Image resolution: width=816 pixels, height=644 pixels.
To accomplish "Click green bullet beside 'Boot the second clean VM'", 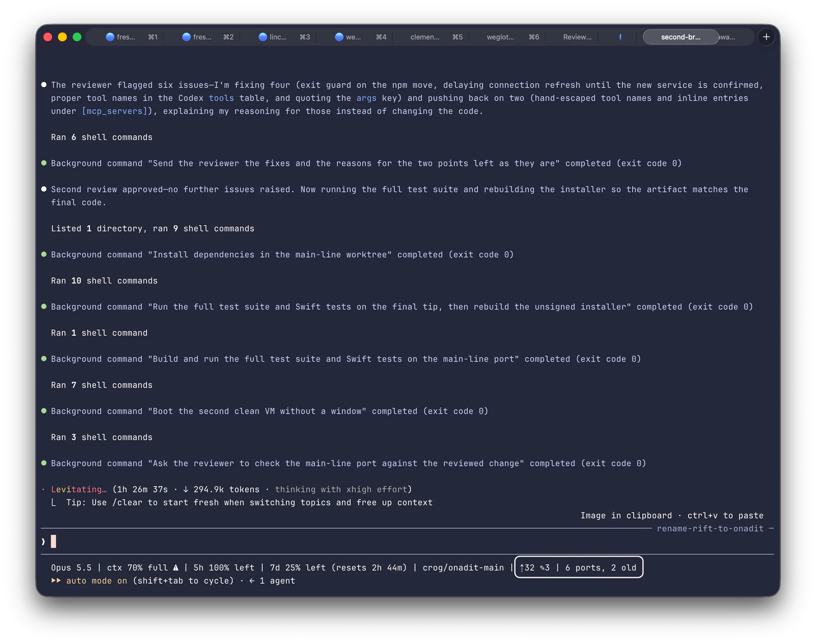I will click(x=44, y=411).
